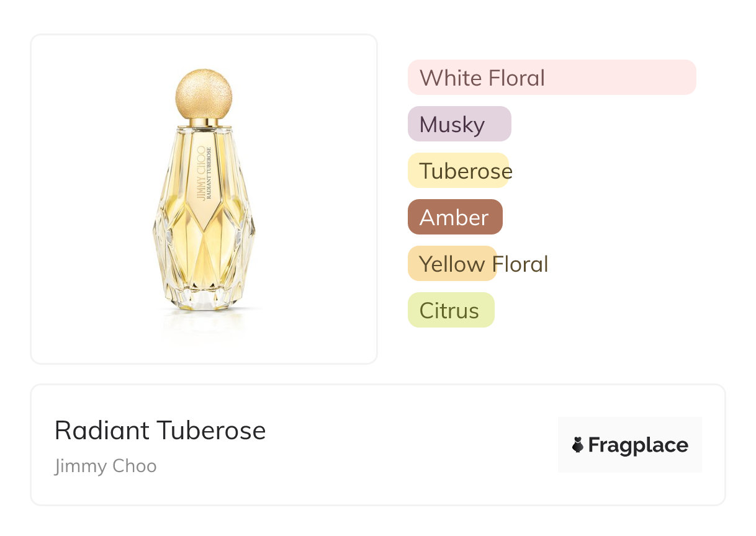Click empty space in the bottom info card
This screenshot has width=756, height=536.
[410, 445]
